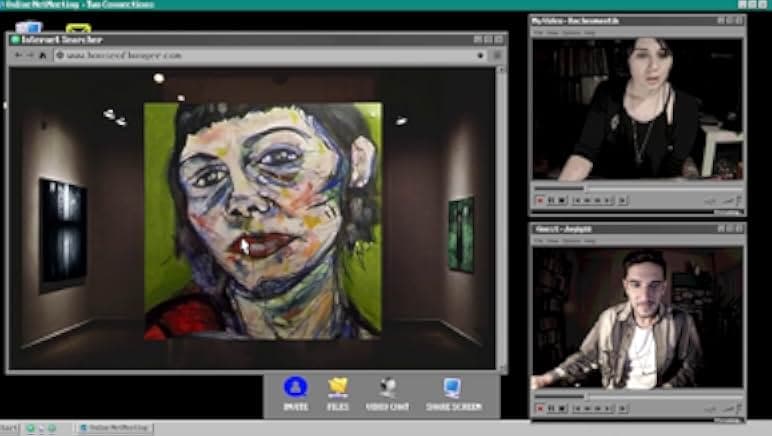
Task: Click the Start button on taskbar
Action: (x=10, y=428)
